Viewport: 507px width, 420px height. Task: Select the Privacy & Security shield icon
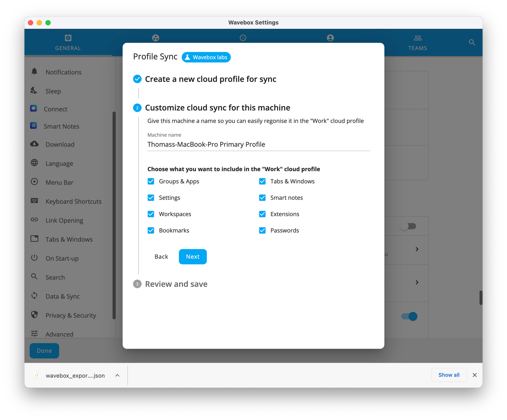tap(34, 315)
